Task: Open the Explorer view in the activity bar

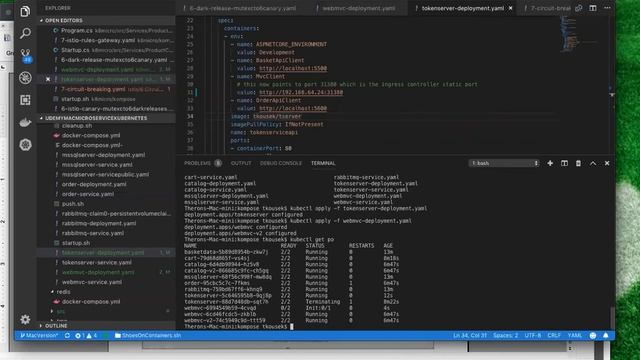Action: pyautogui.click(x=25, y=11)
